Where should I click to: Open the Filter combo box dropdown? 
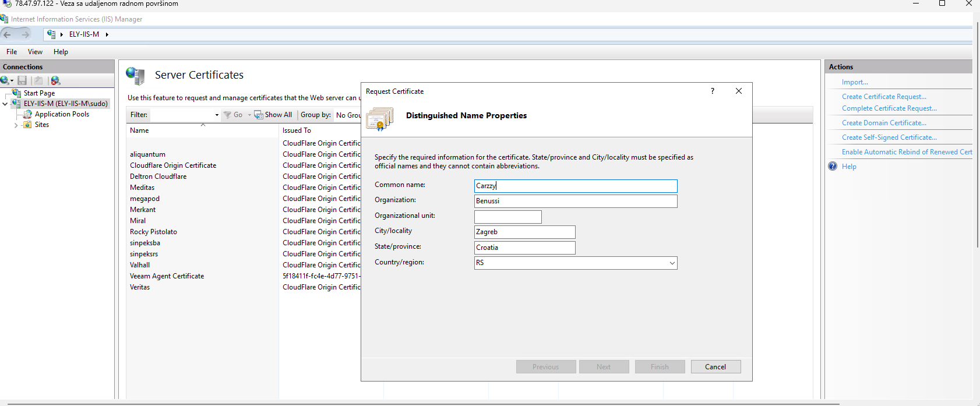pos(217,115)
